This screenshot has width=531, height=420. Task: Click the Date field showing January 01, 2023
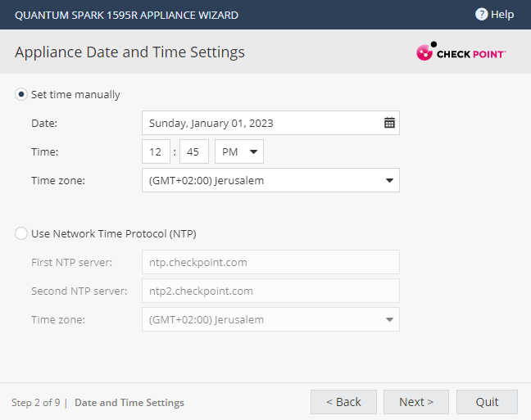point(270,123)
